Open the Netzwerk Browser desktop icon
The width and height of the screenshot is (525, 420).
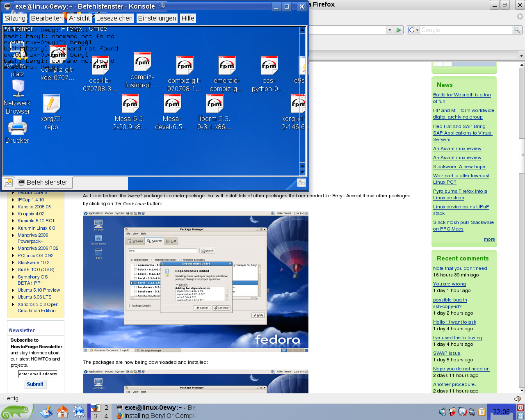[18, 97]
